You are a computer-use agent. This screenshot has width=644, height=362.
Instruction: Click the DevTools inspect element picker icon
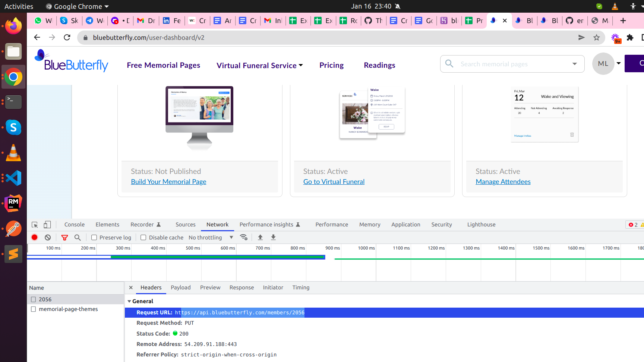coord(35,225)
